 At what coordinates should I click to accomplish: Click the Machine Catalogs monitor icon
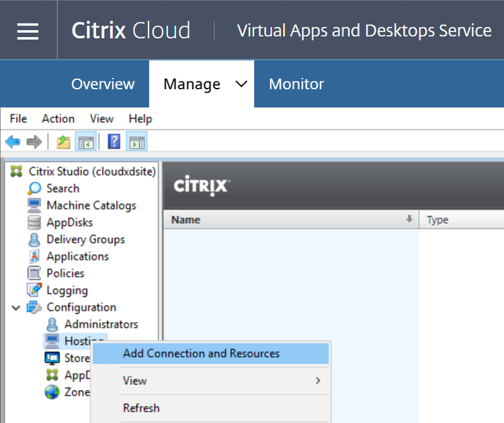[x=34, y=205]
